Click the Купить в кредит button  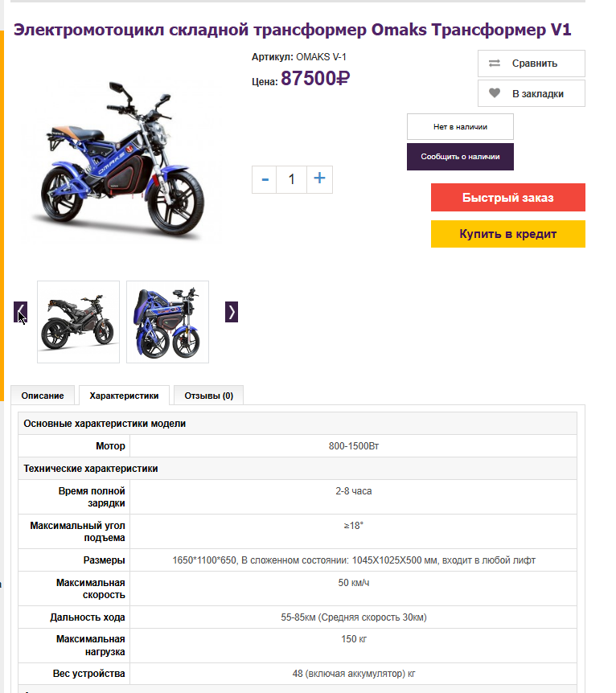(508, 234)
